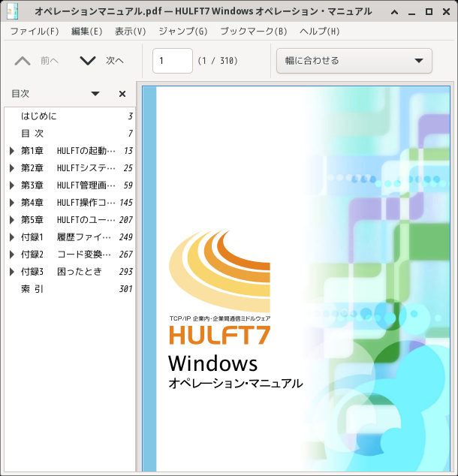Screen dimensions: 458x476
Task: Open the ジャンプ(G) menu
Action: [183, 32]
